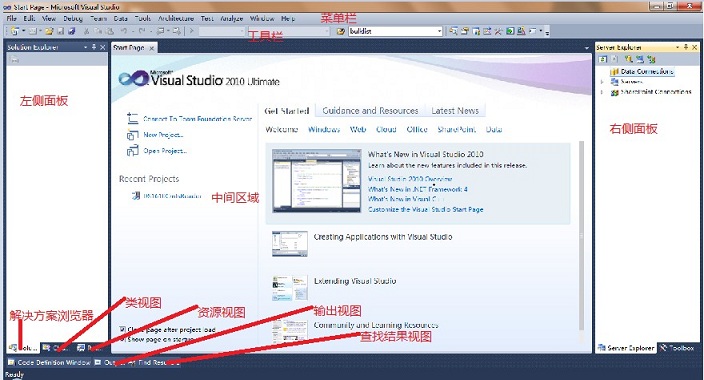Click the Connect to Server icon
The height and width of the screenshot is (380, 704).
click(x=640, y=59)
